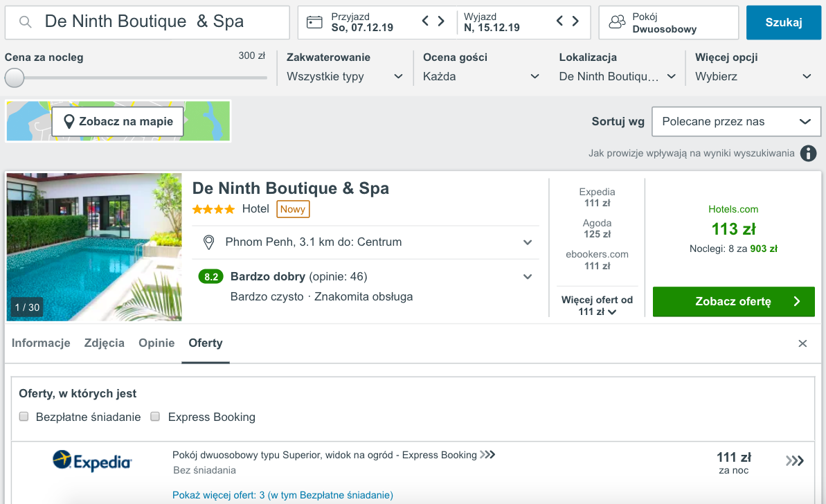Switch to the Informacje tab
The image size is (826, 504).
point(41,343)
